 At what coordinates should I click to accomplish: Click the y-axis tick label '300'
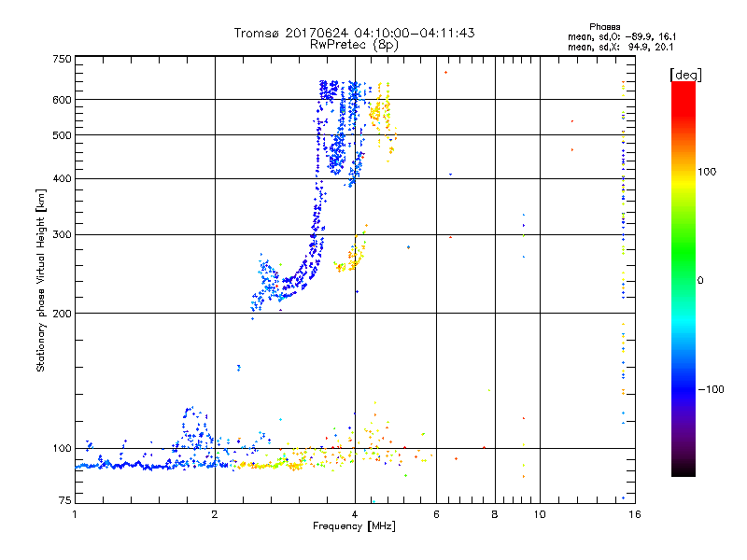62,234
